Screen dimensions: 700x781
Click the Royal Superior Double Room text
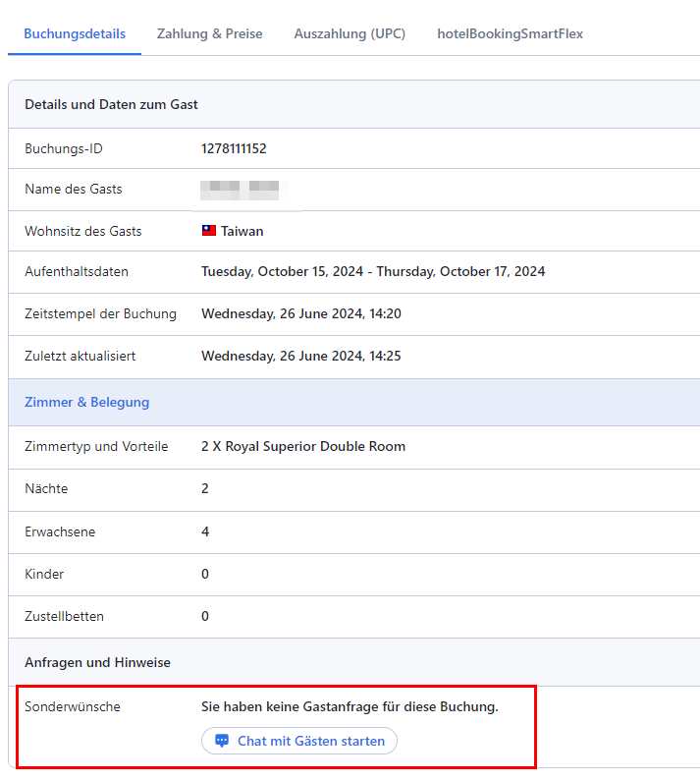(303, 446)
